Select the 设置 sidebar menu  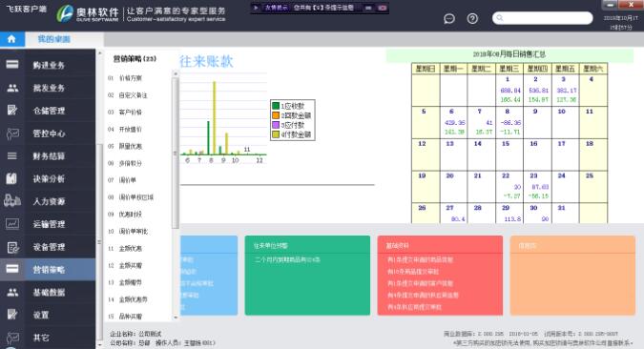pyautogui.click(x=48, y=315)
